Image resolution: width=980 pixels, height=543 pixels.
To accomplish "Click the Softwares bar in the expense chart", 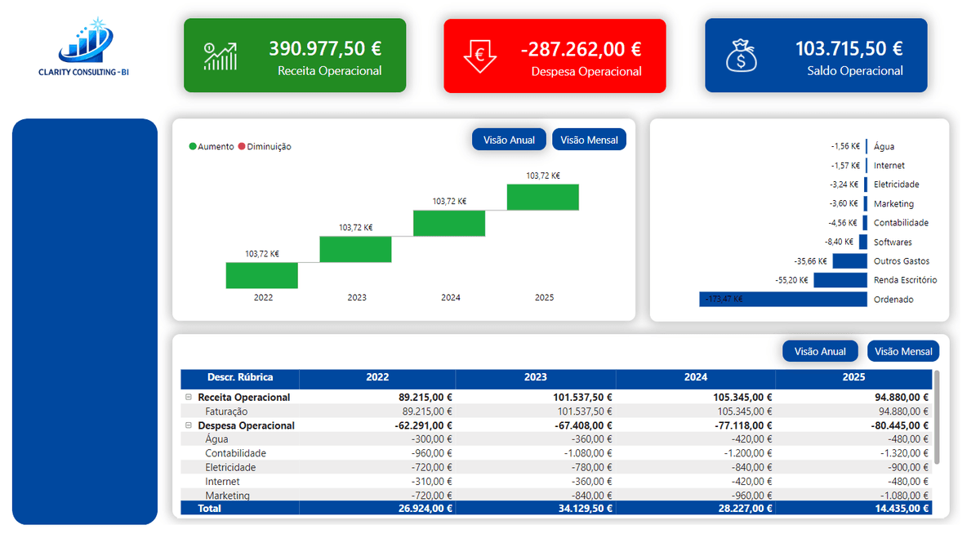I will point(863,241).
